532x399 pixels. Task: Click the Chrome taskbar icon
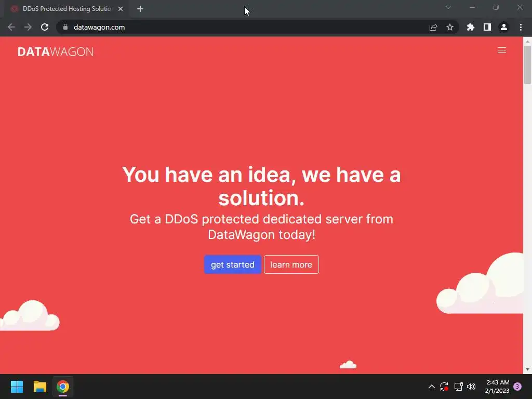[x=63, y=387]
